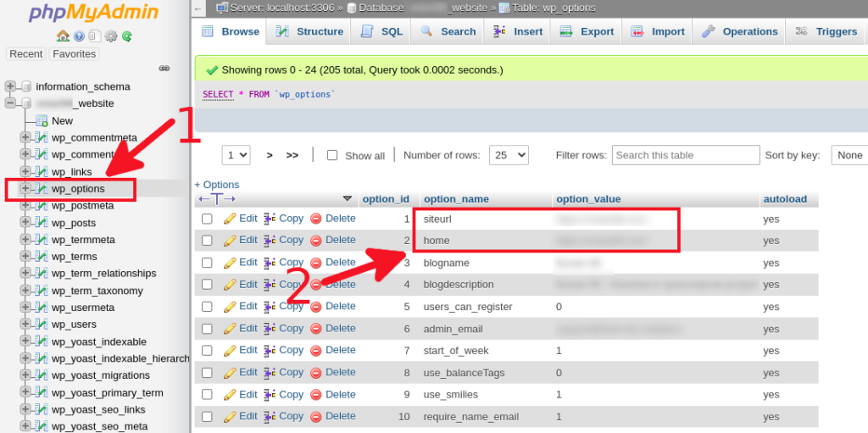Tick the Show all checkbox
Image resolution: width=868 pixels, height=433 pixels.
point(332,156)
